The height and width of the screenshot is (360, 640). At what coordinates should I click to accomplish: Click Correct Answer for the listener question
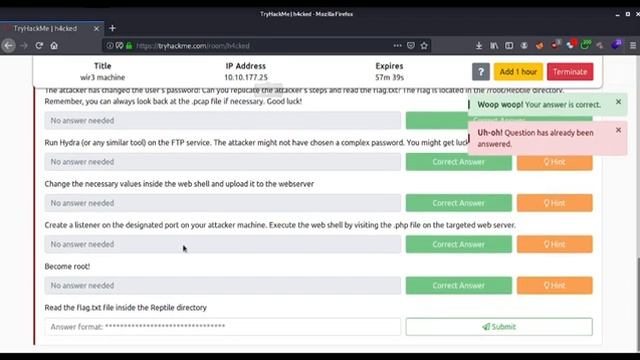pyautogui.click(x=458, y=244)
